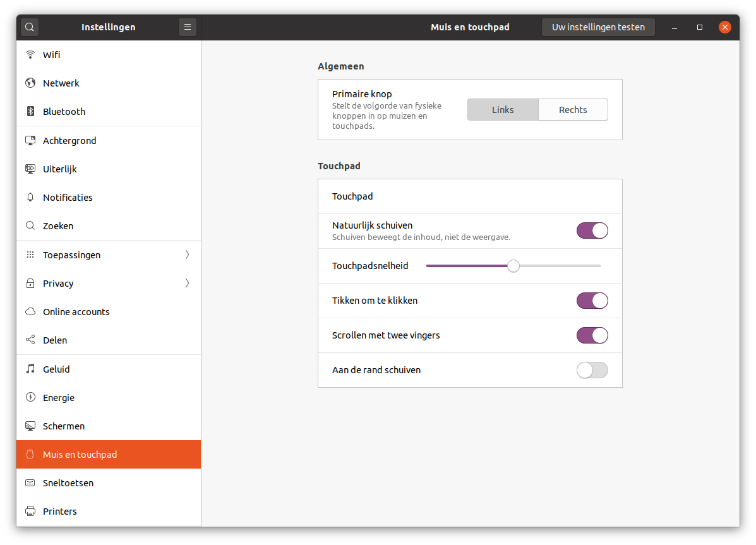Expand Privacy submenu chevron

tap(187, 284)
